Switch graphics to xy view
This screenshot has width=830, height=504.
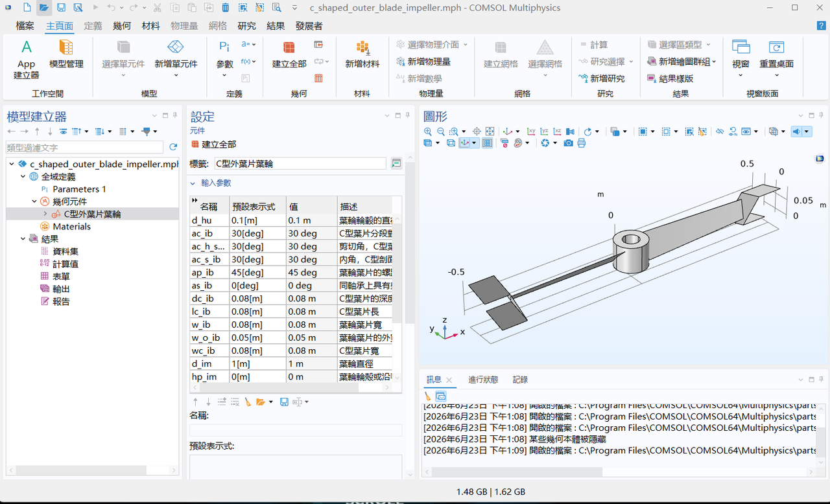[x=532, y=132]
